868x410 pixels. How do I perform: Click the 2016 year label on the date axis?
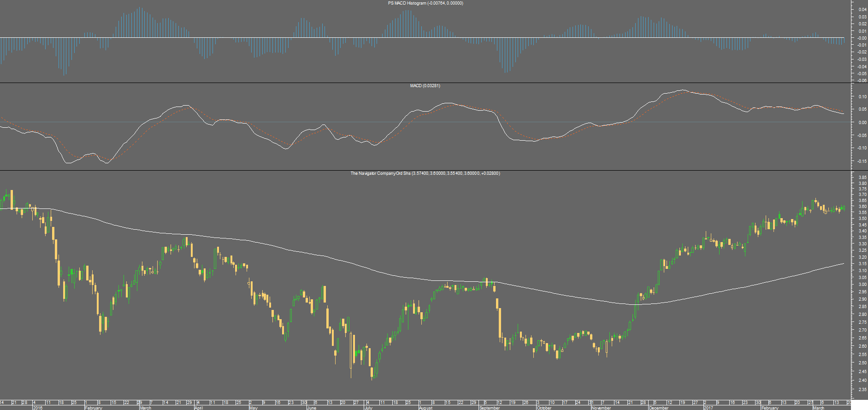pyautogui.click(x=38, y=408)
